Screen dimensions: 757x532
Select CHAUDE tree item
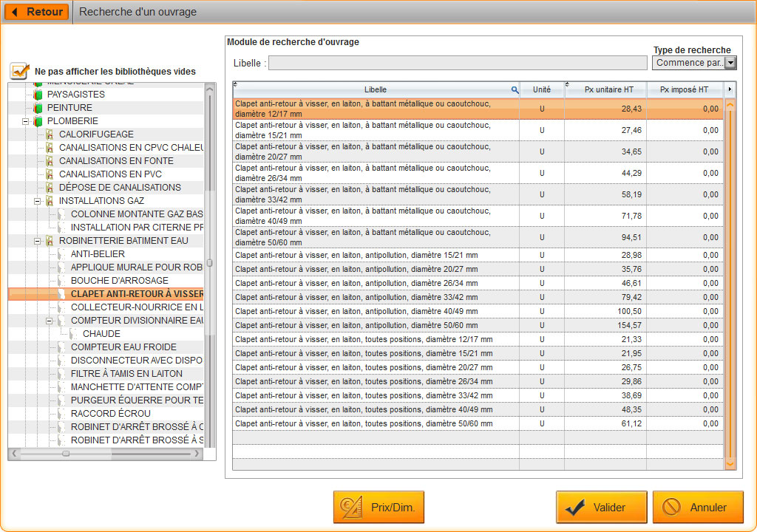click(x=101, y=334)
